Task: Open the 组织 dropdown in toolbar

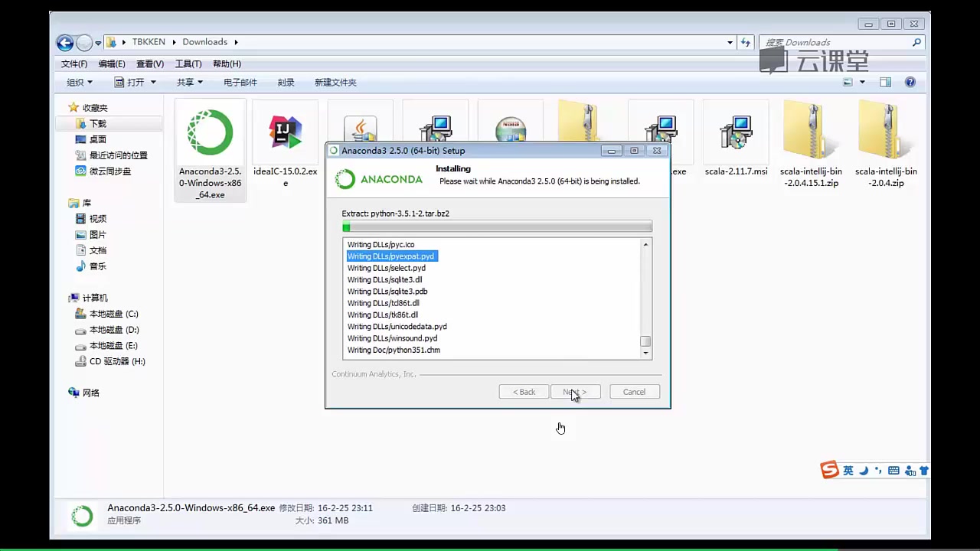Action: (x=80, y=83)
